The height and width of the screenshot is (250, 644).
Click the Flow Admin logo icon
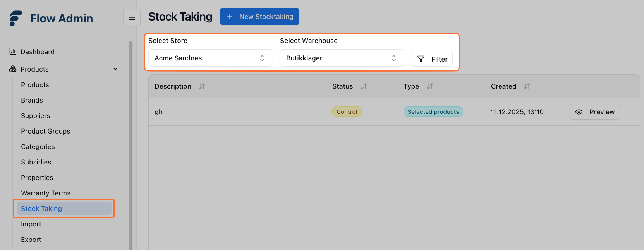point(16,18)
